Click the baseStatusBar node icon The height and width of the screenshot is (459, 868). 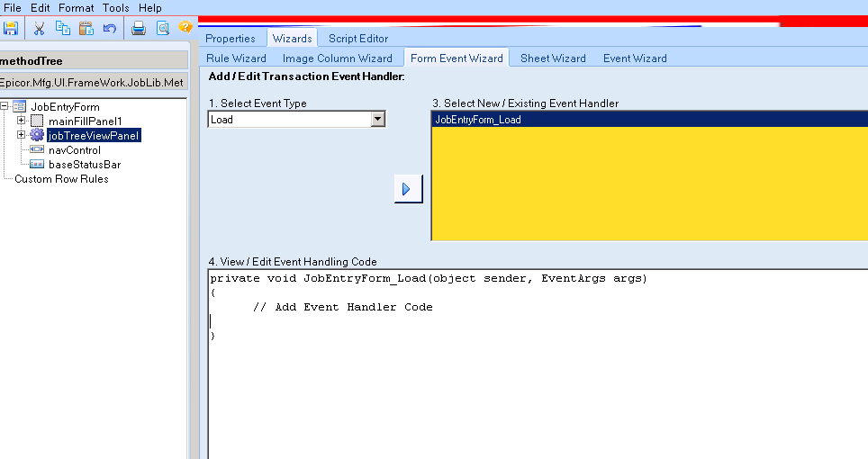(37, 164)
